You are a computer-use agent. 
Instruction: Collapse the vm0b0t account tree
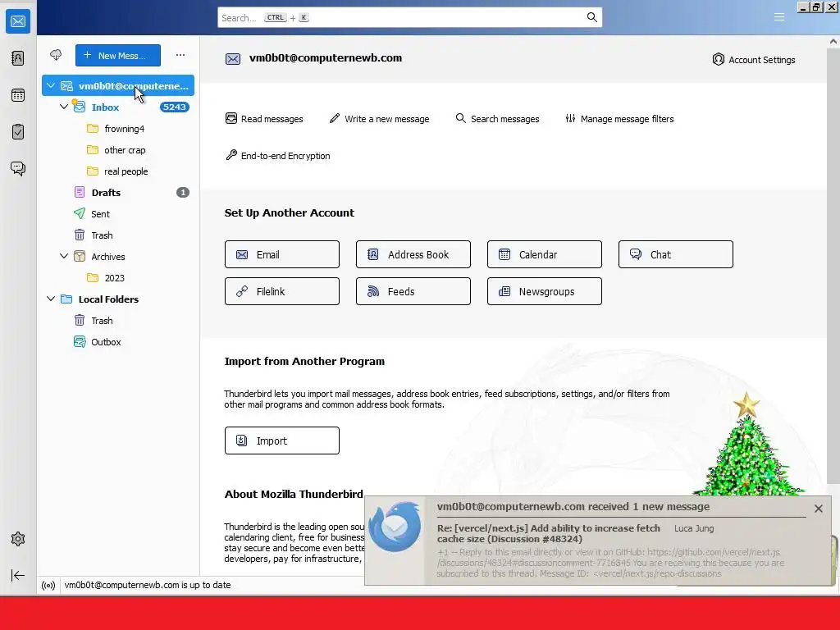point(51,85)
